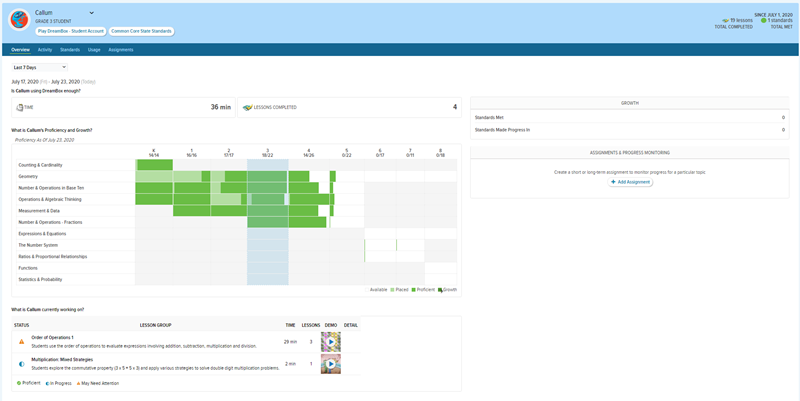The height and width of the screenshot is (401, 800).
Task: Click the 36 min time value
Action: pyautogui.click(x=221, y=108)
